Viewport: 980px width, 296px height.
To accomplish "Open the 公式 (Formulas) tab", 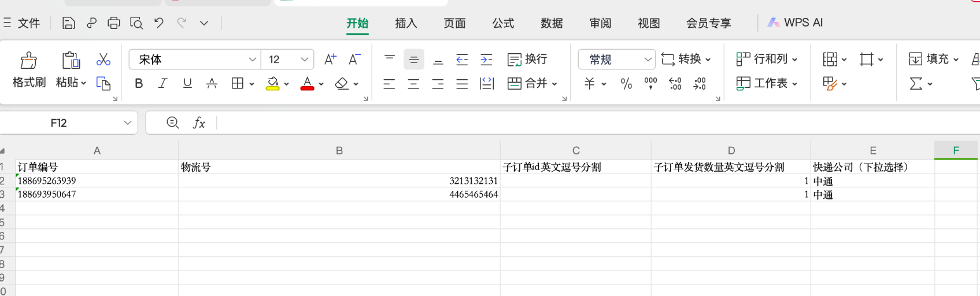I will [x=503, y=23].
